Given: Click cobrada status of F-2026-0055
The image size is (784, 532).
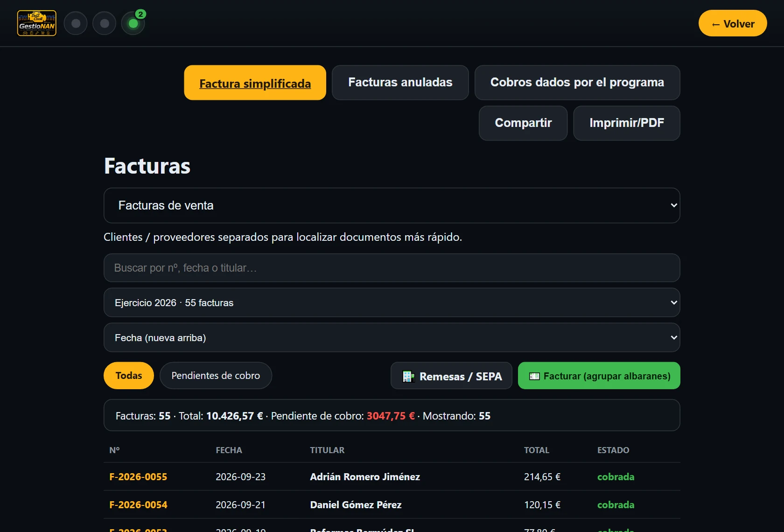Looking at the screenshot, I should tap(616, 477).
